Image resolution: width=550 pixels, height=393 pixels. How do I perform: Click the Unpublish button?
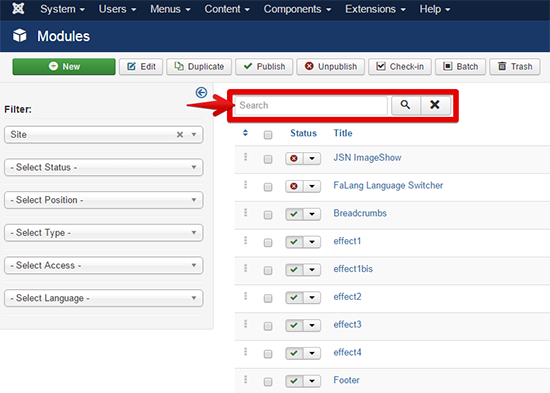331,66
